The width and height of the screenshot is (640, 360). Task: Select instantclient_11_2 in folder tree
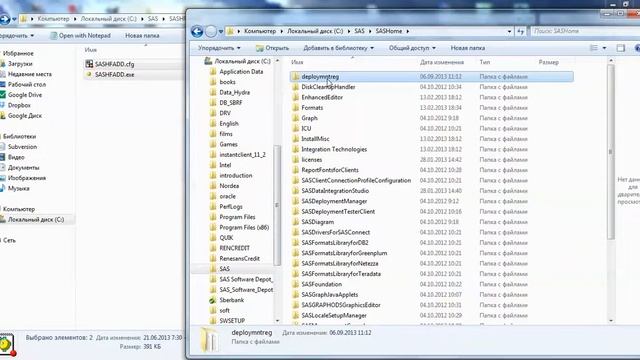pyautogui.click(x=241, y=155)
